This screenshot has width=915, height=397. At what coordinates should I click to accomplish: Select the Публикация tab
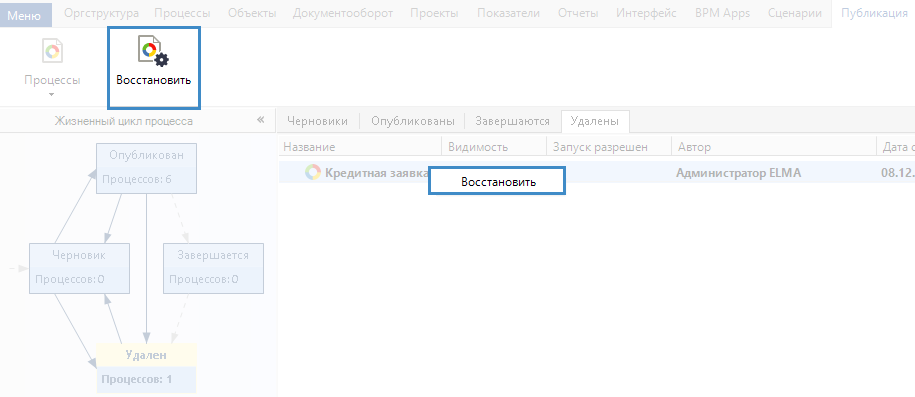tap(874, 13)
